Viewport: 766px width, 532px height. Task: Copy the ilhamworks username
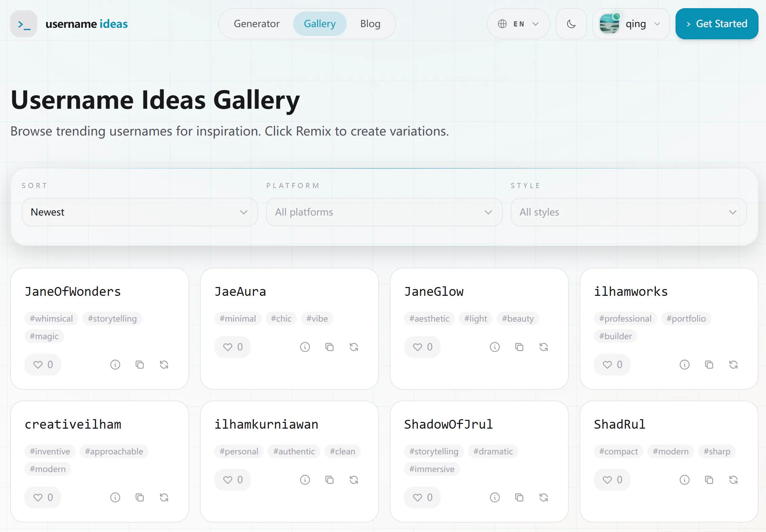[x=709, y=365]
